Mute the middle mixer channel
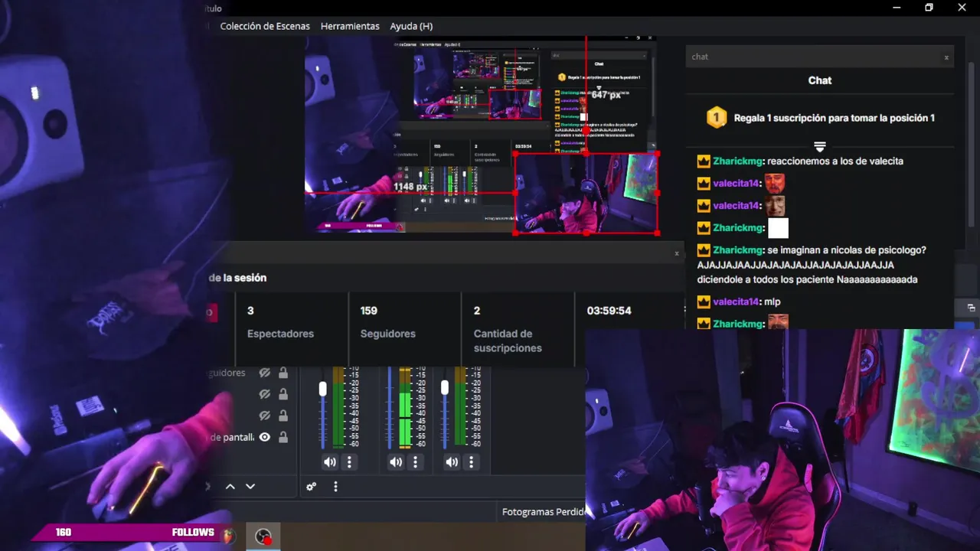The height and width of the screenshot is (551, 980). pos(395,462)
